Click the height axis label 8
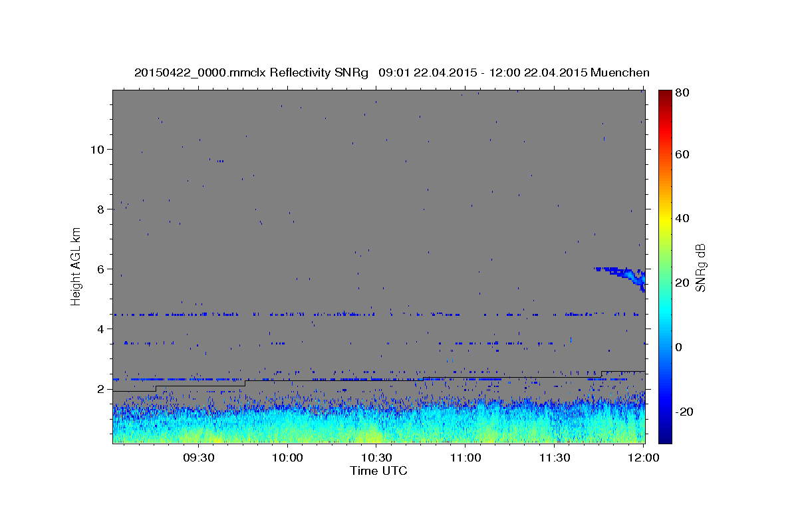This screenshot has height=532, width=798. 101,209
